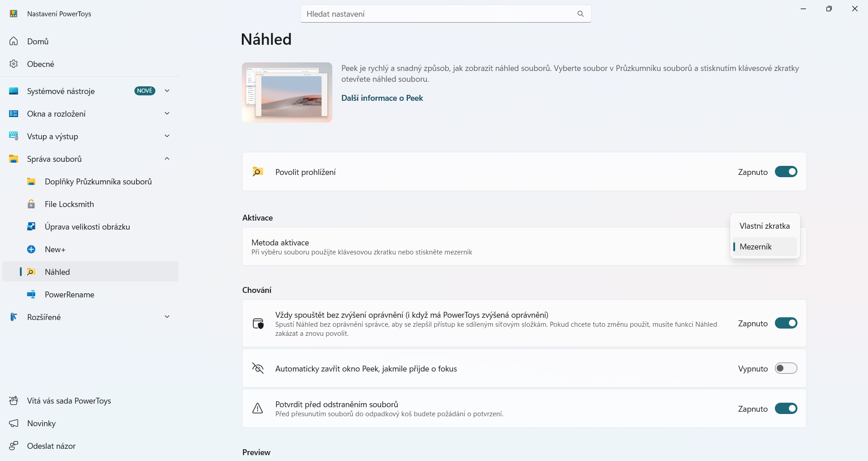Toggle Vždy spouštět bez zvýšení oprávnění switch
The image size is (868, 461).
[x=786, y=323]
